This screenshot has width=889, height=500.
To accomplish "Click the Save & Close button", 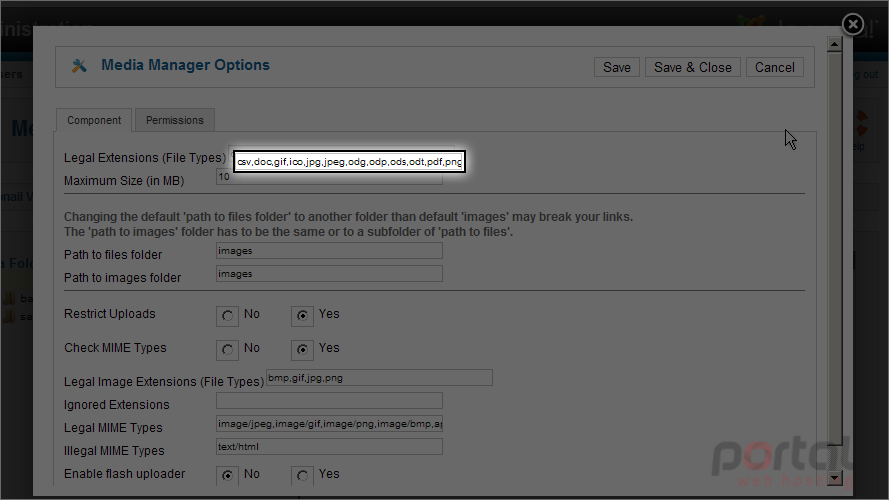I will click(693, 67).
